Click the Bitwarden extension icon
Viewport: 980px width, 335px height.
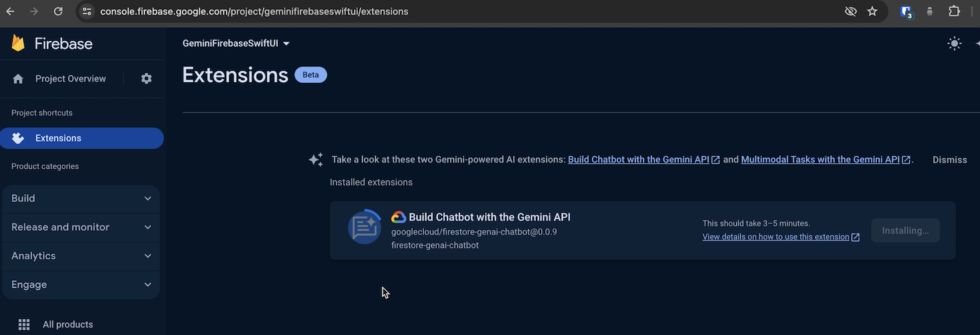pos(906,11)
